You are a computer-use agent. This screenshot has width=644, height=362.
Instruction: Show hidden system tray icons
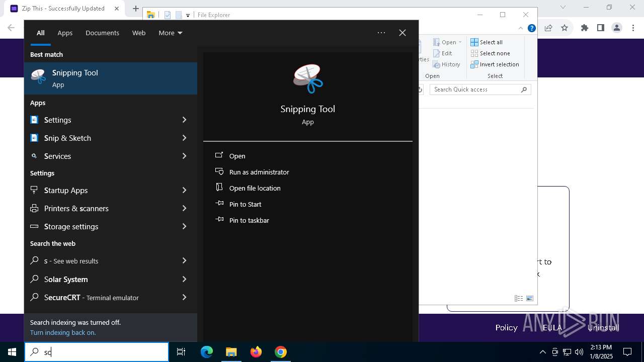point(542,352)
